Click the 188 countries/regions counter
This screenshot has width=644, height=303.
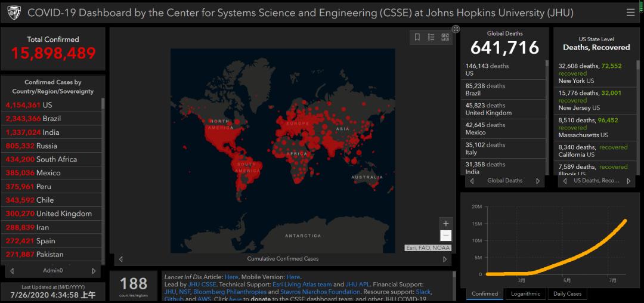(x=134, y=284)
